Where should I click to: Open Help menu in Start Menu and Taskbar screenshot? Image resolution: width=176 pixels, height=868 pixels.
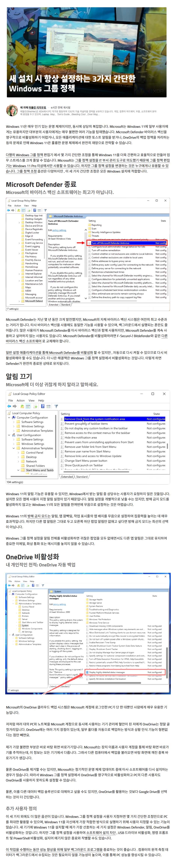[x=41, y=401]
